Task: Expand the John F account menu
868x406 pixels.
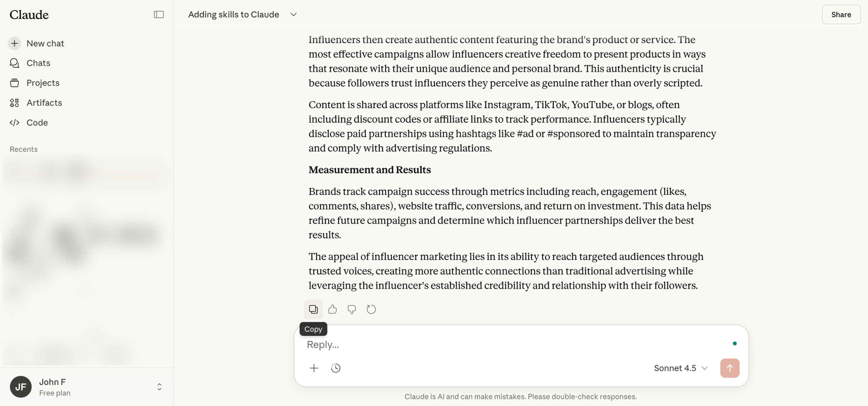Action: (x=159, y=387)
